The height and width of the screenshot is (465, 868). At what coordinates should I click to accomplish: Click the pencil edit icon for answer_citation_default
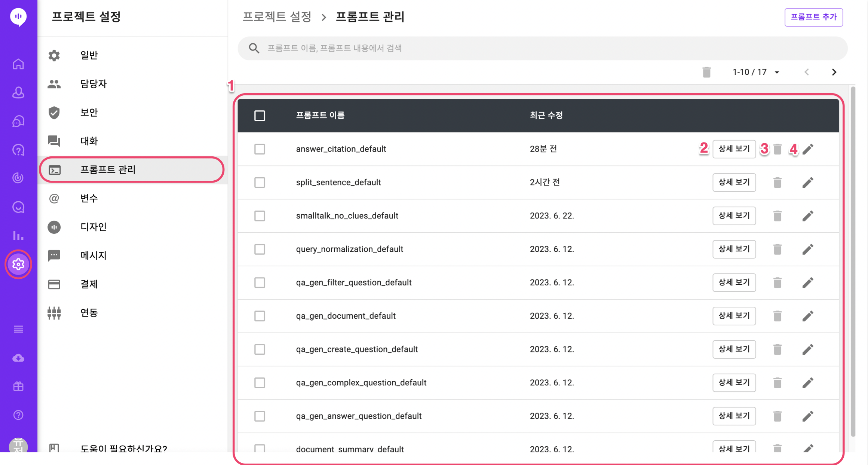click(x=808, y=149)
